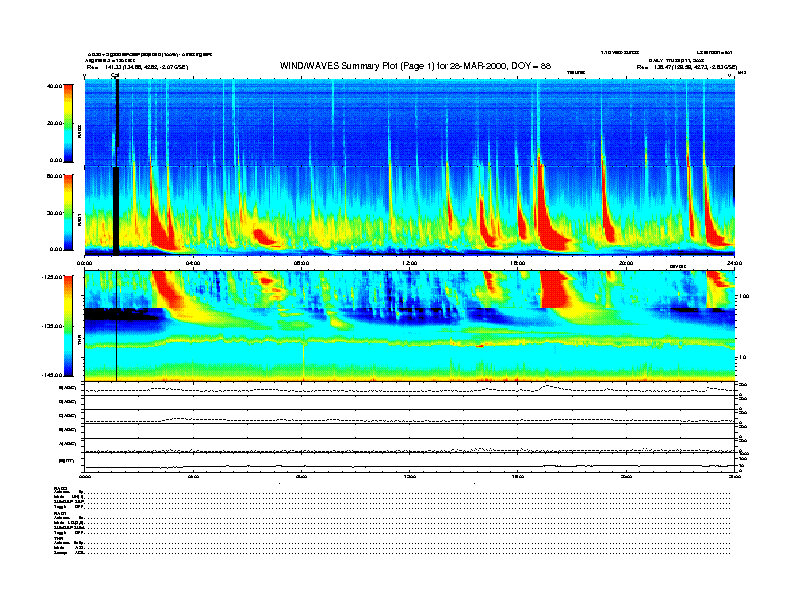This screenshot has width=792, height=612.
Task: Click the RAD2 intensity color bar
Action: tap(68, 124)
